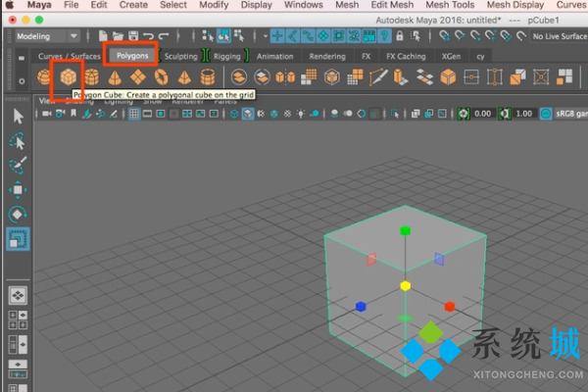Toggle the viewport grid display button
This screenshot has width=588, height=392.
click(x=134, y=114)
